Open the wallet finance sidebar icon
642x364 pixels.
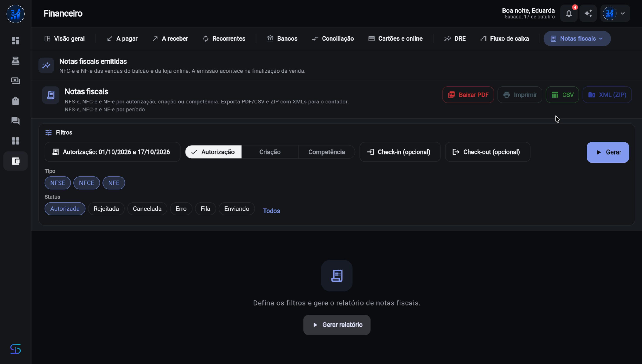16,161
